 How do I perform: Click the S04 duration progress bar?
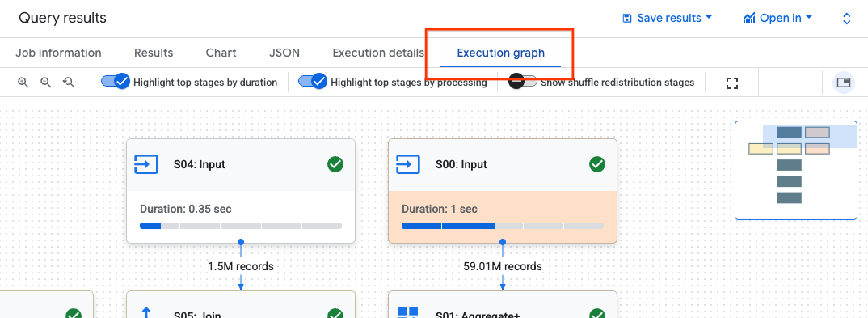(241, 226)
